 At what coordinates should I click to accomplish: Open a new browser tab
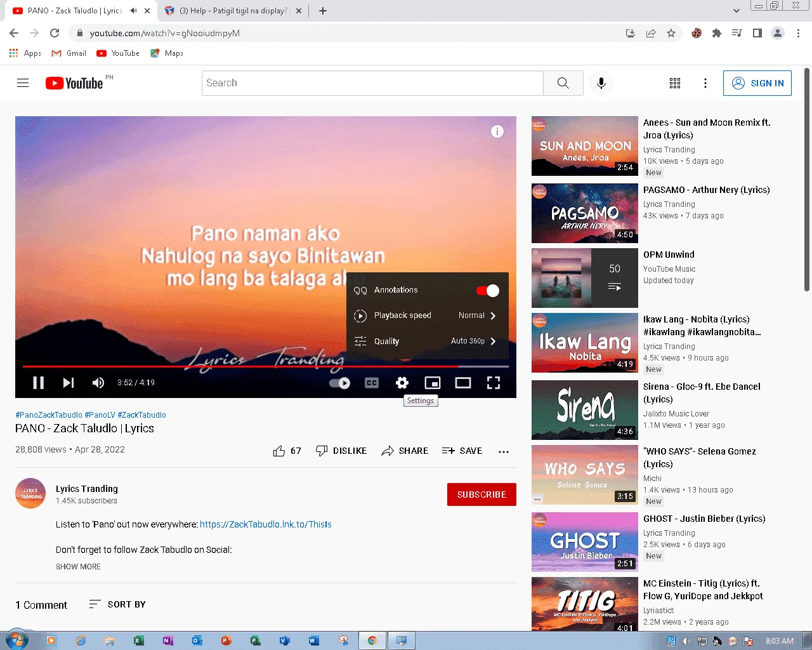click(323, 11)
